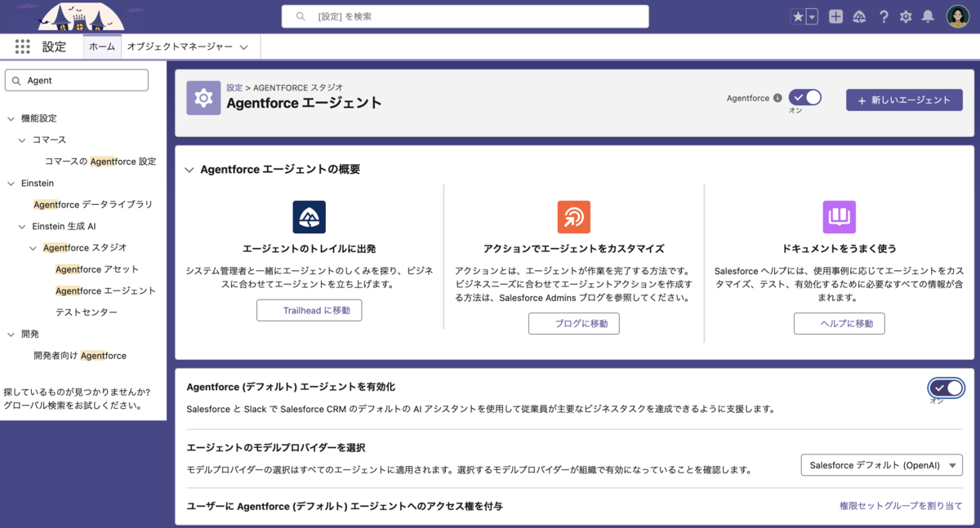
Task: Open the favorites list dropdown arrow
Action: pyautogui.click(x=812, y=16)
